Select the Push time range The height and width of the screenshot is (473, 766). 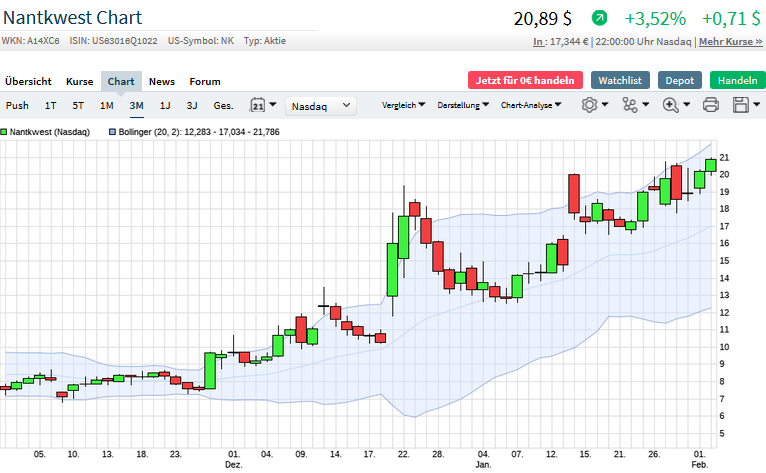pos(17,106)
